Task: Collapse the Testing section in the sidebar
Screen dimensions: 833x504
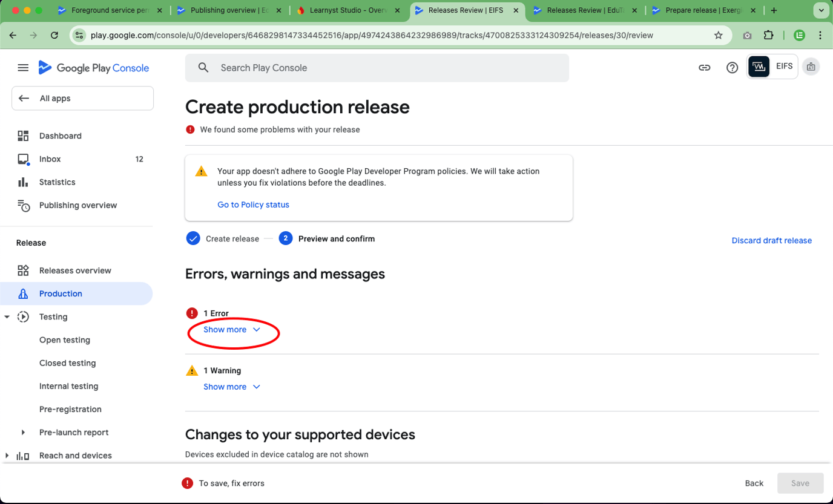Action: pos(6,316)
